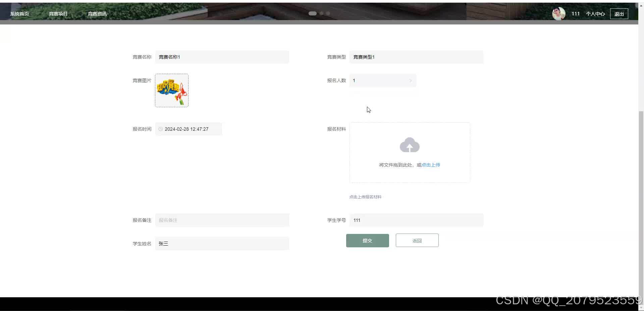
Task: Click the clock icon in 报名时间
Action: pos(161,129)
